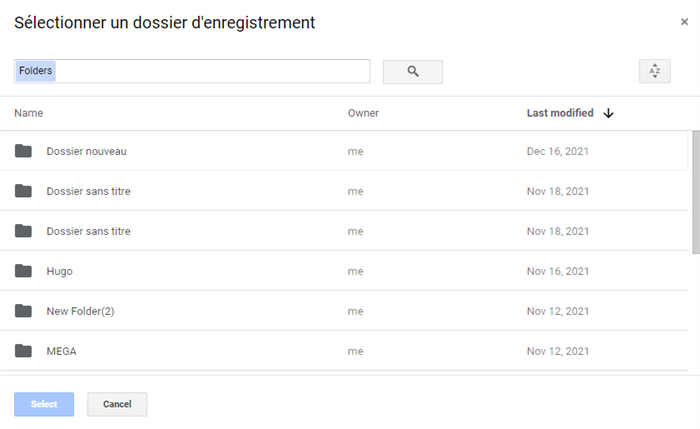
Task: Sort by the Name column header
Action: point(29,114)
